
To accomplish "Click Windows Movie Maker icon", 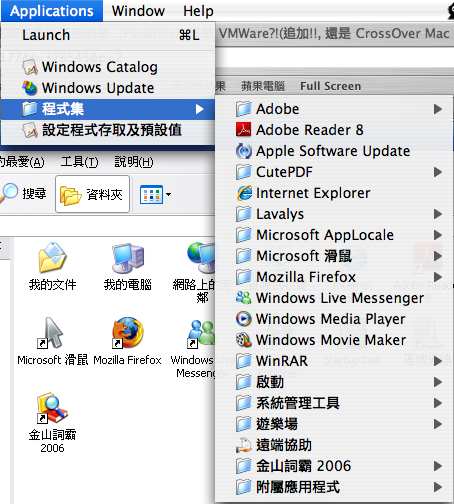I will (x=243, y=340).
